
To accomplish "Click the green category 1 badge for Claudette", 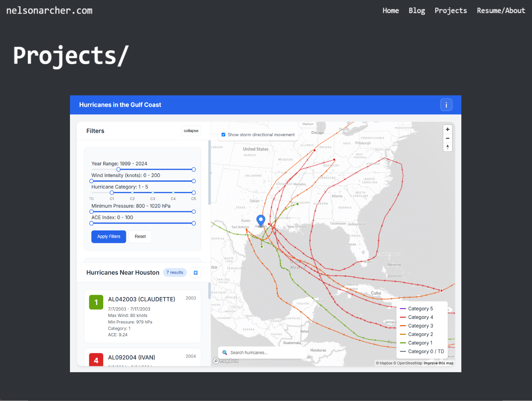I will click(96, 302).
